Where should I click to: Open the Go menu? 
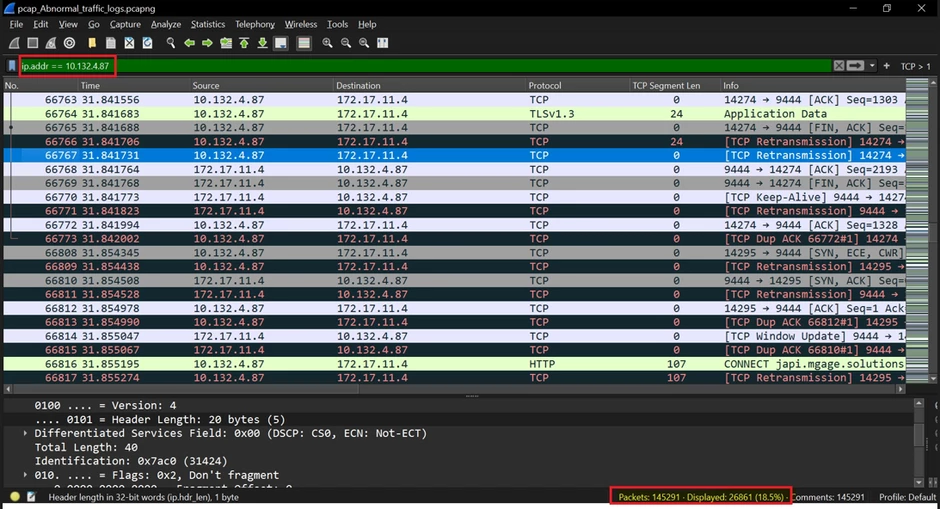94,24
